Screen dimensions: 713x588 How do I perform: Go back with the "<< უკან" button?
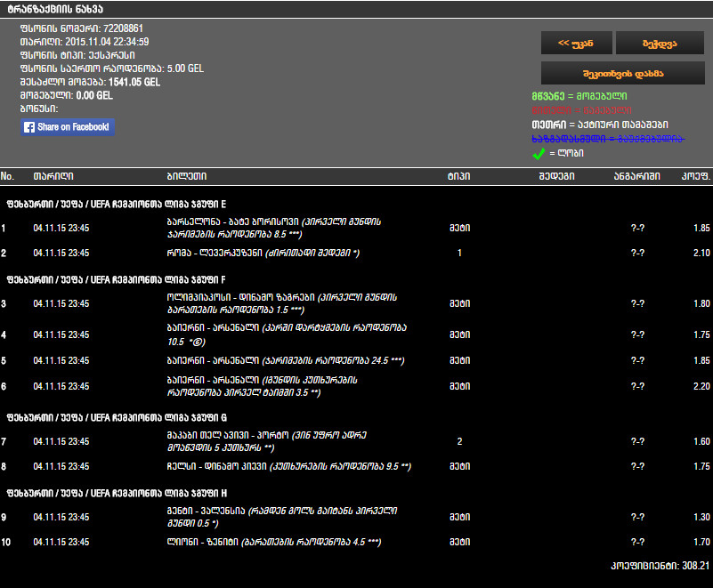pos(577,43)
